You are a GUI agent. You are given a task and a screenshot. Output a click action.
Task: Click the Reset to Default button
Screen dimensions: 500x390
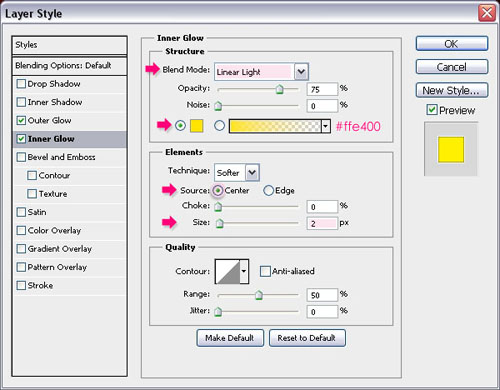pyautogui.click(x=307, y=338)
